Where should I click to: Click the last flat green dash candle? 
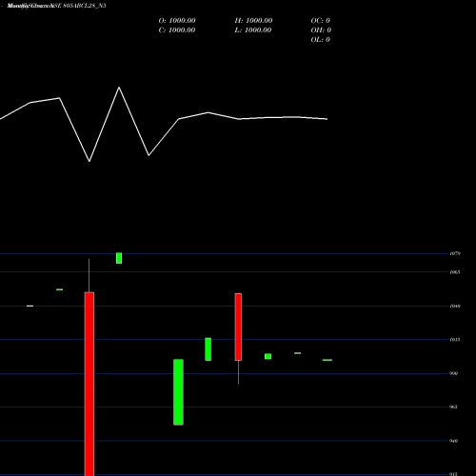pyautogui.click(x=327, y=360)
